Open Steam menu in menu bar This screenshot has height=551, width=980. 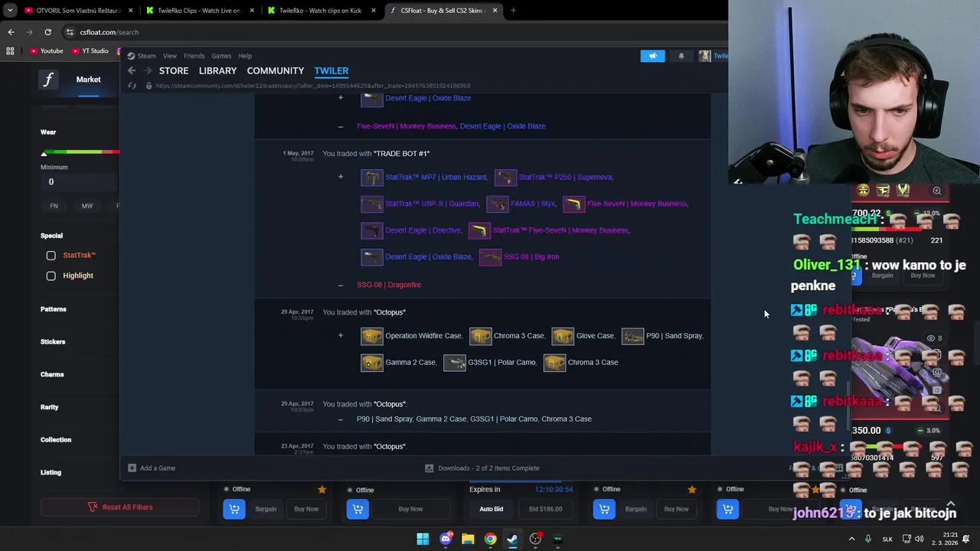click(x=146, y=56)
